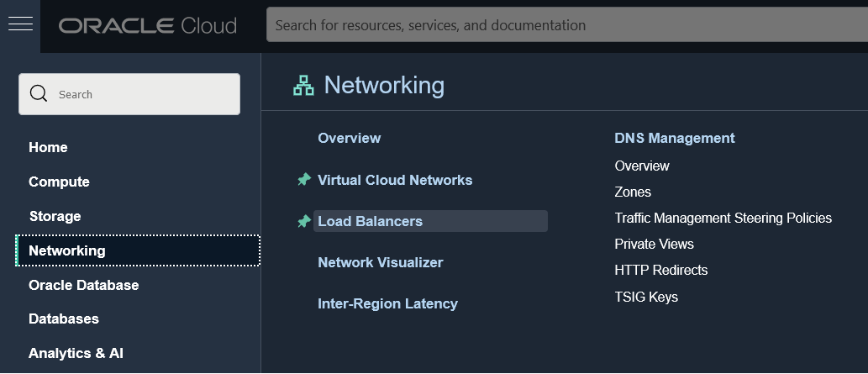Viewport: 868px width, 374px height.
Task: Open the Networking Overview link
Action: [349, 138]
